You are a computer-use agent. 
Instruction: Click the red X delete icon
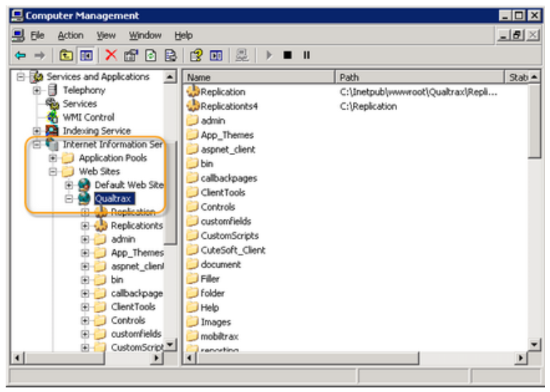(x=111, y=55)
